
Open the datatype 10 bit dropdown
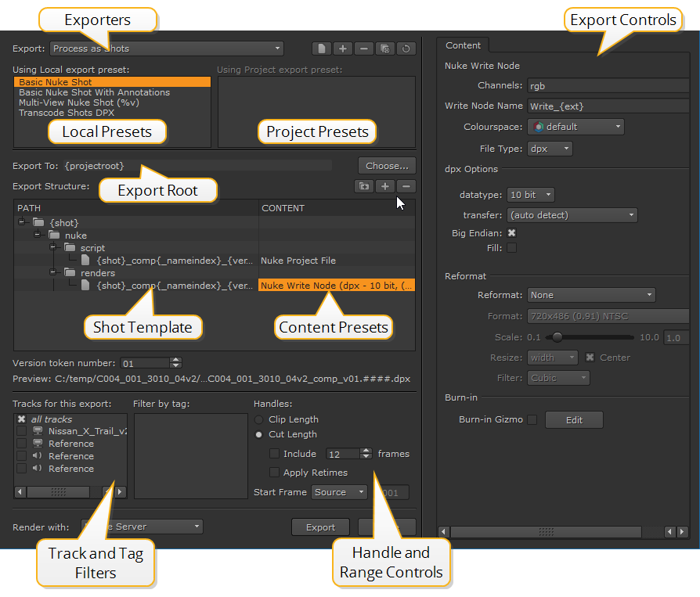[530, 194]
